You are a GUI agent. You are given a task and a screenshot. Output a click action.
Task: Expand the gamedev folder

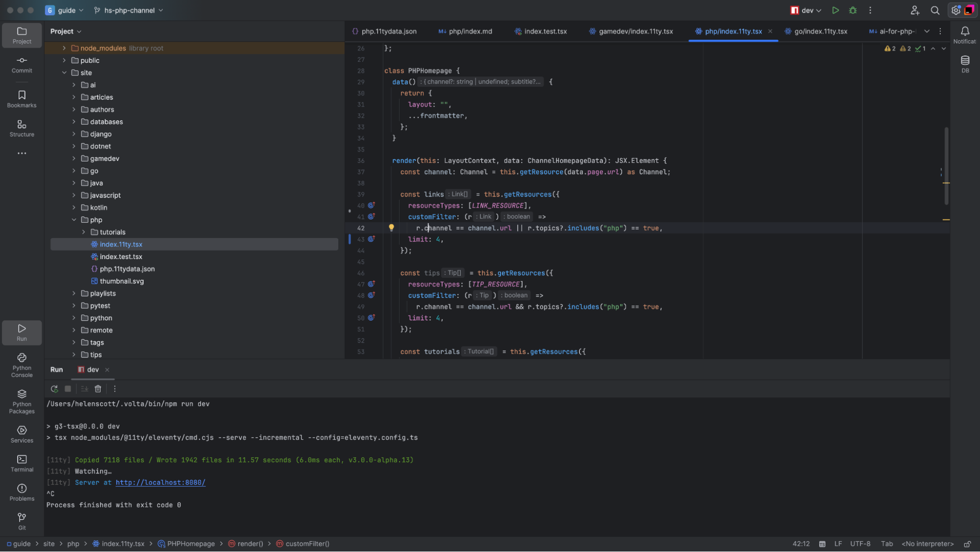click(74, 158)
